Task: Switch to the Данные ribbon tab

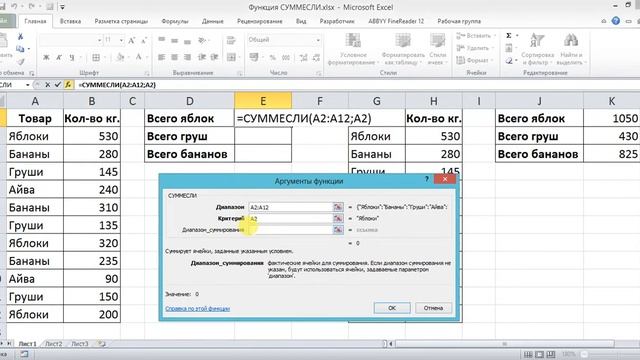Action: [212, 21]
